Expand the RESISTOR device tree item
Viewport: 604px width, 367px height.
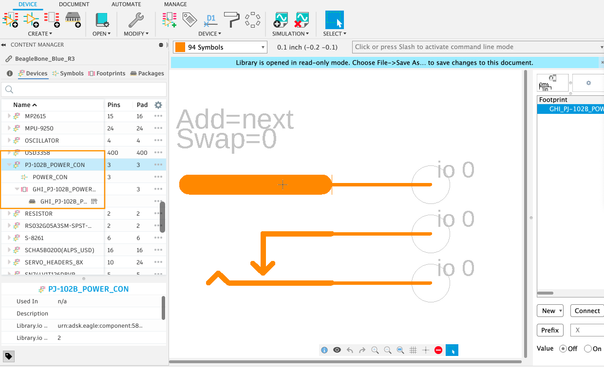pyautogui.click(x=9, y=213)
